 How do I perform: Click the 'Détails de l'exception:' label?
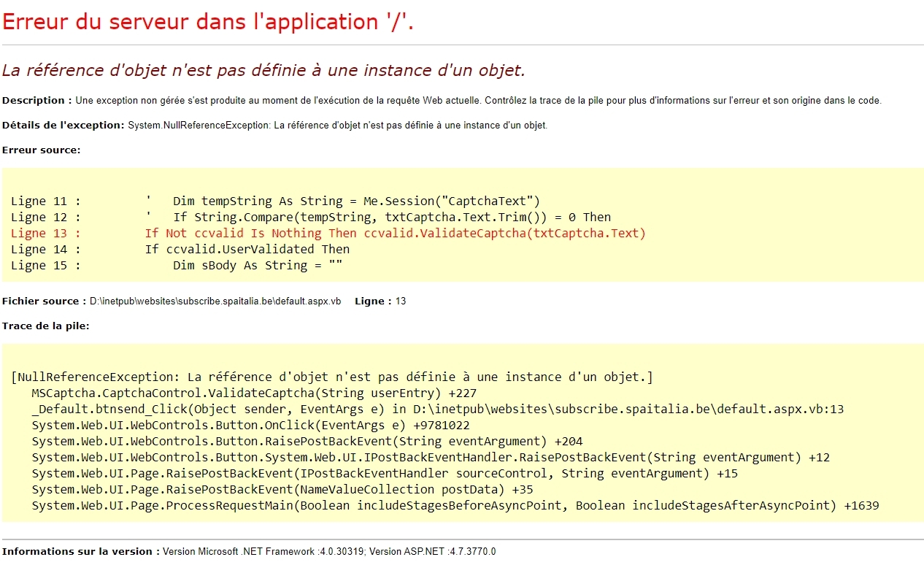click(63, 126)
